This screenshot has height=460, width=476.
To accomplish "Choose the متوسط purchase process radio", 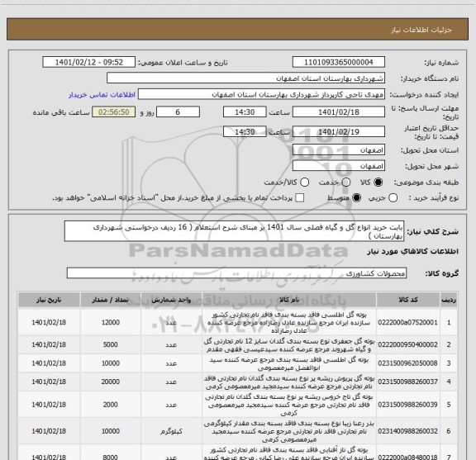I will tap(356, 198).
